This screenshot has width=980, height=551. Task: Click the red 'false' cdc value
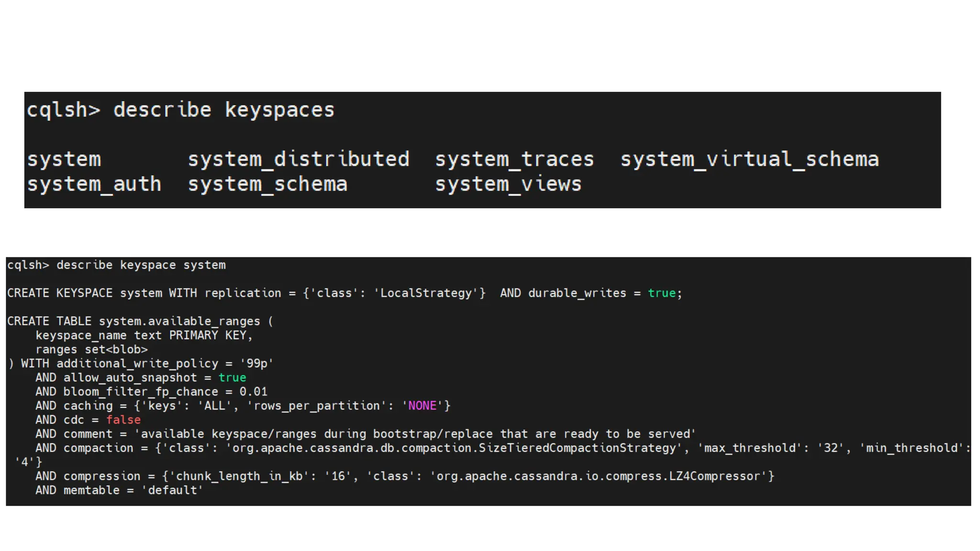[123, 420]
